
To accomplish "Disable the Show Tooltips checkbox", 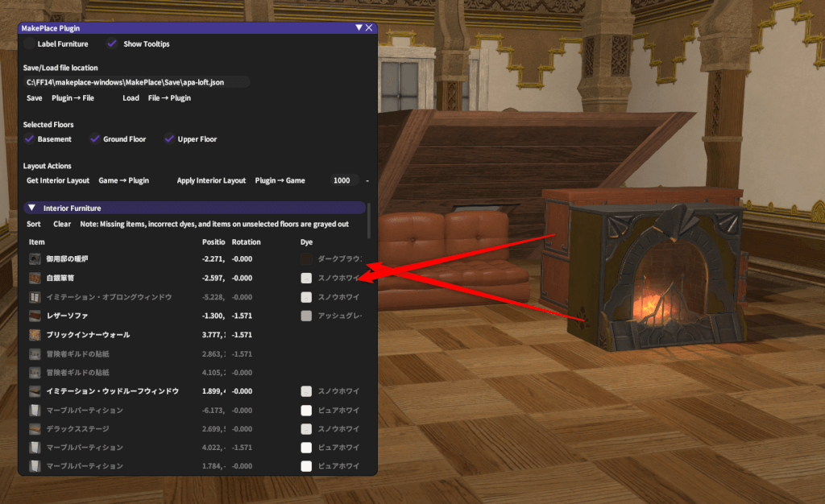I will coord(111,43).
